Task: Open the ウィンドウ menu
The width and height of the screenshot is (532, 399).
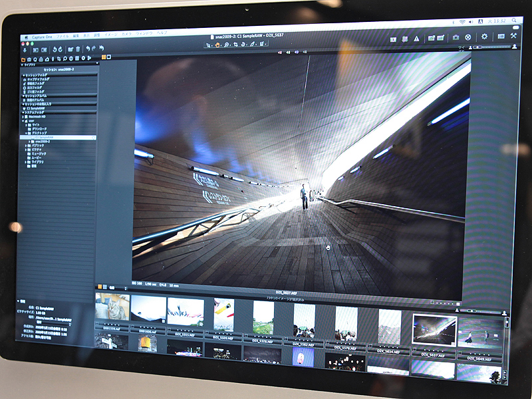Action: pyautogui.click(x=144, y=34)
